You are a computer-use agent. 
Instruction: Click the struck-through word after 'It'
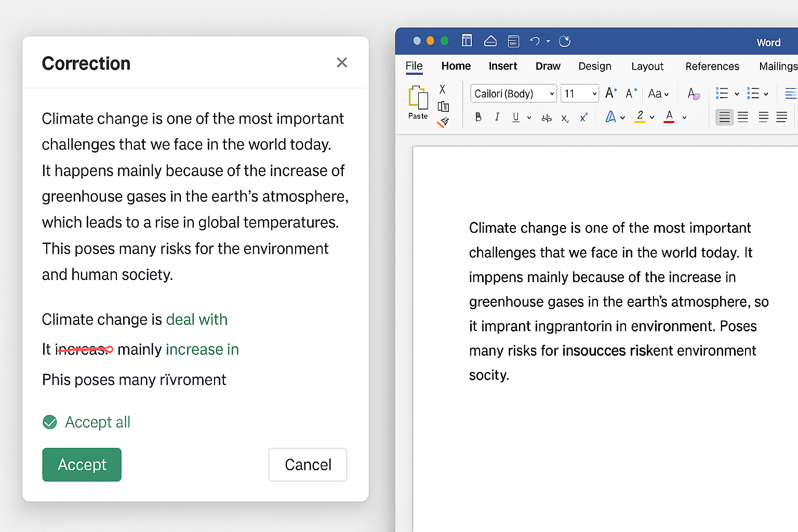pos(84,350)
